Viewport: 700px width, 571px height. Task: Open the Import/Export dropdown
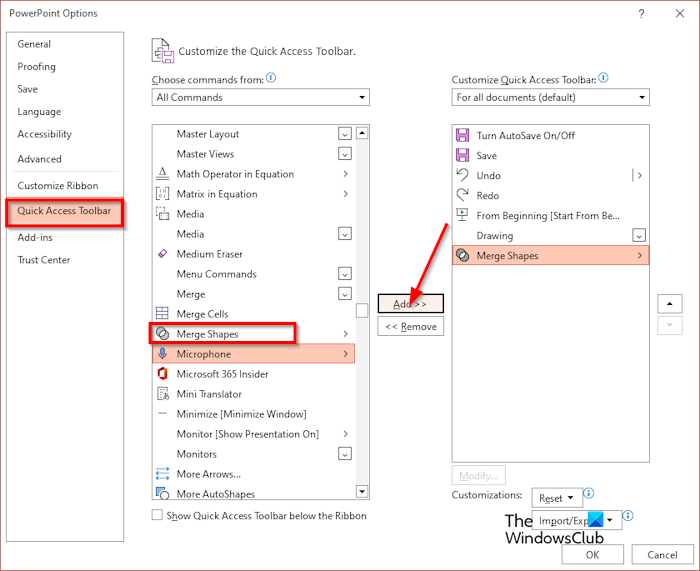pyautogui.click(x=577, y=521)
